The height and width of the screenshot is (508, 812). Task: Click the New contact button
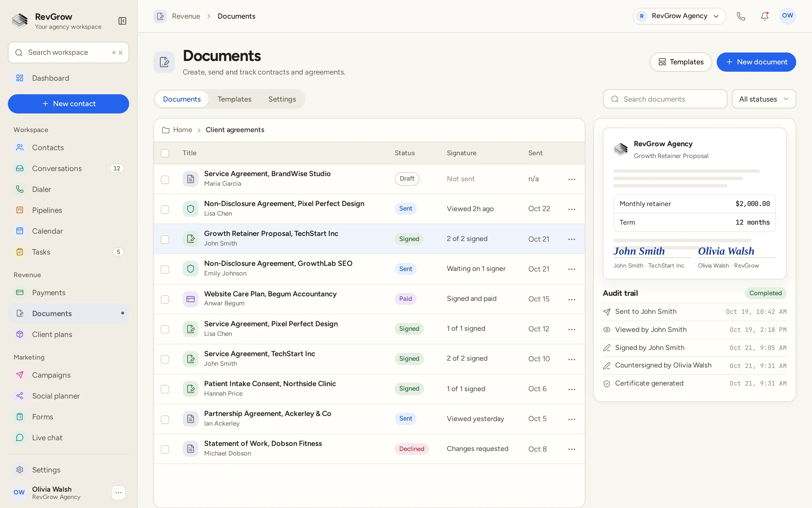click(x=69, y=104)
